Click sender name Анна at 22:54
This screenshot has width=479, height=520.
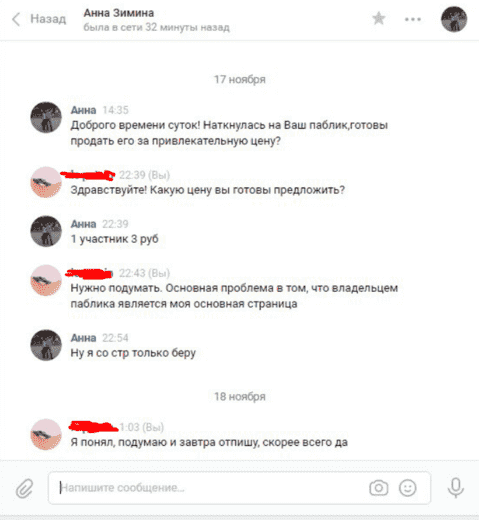83,338
